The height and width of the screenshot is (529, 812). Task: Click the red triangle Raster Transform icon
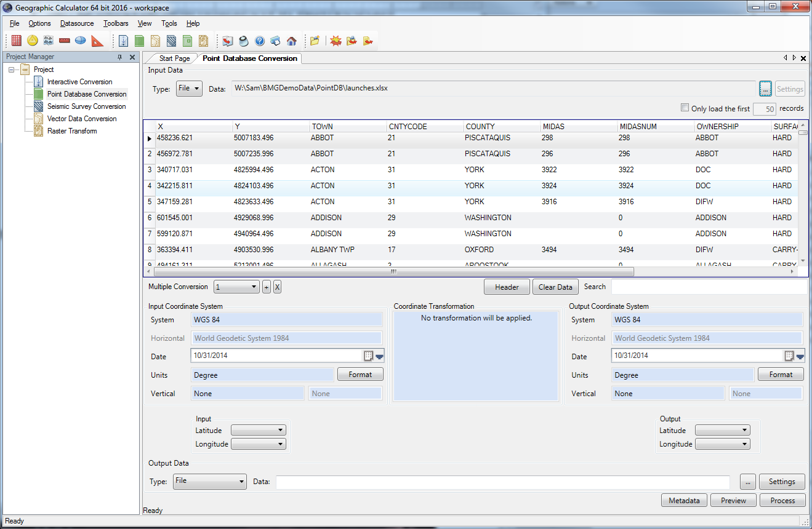pos(96,41)
